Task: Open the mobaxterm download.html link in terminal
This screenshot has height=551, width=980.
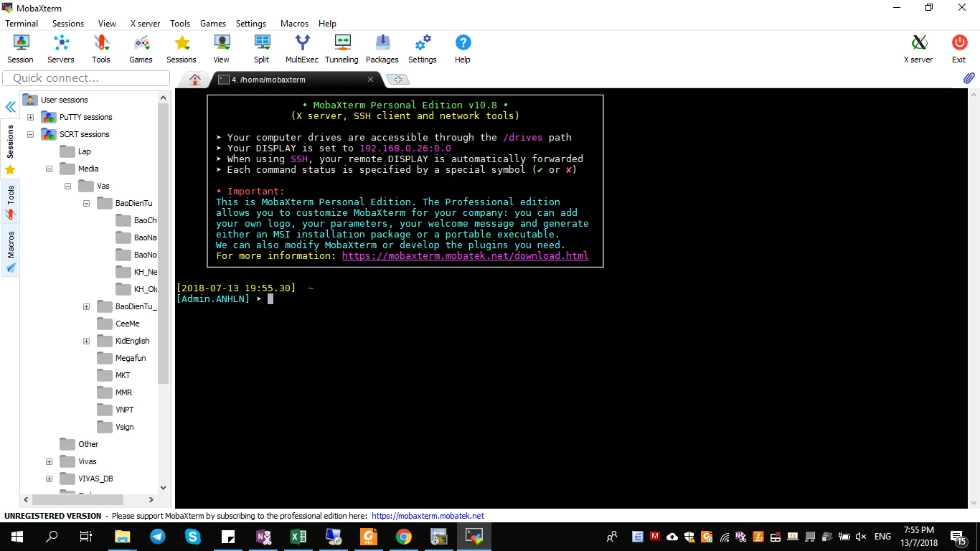Action: click(465, 256)
